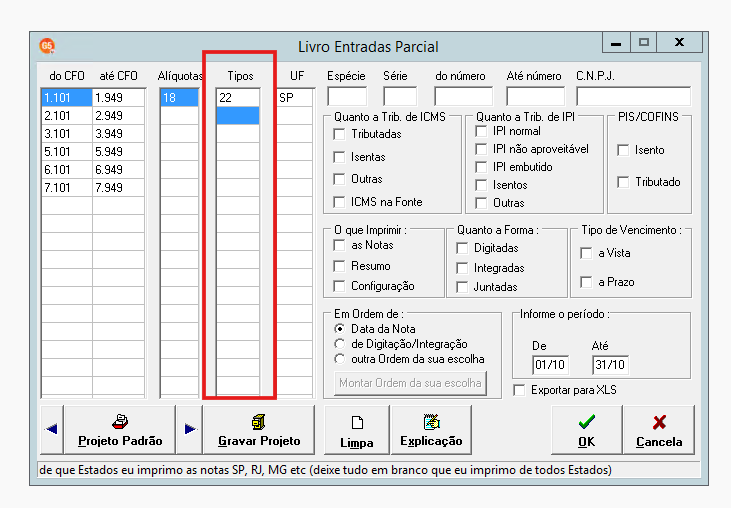Select the SP cell in UF column
Viewport: 731px width, 508px height.
click(295, 98)
